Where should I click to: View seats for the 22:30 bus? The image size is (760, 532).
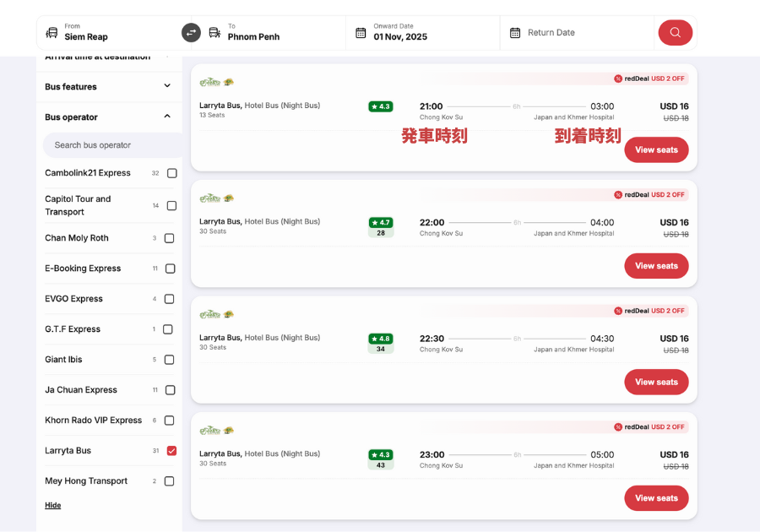click(656, 382)
